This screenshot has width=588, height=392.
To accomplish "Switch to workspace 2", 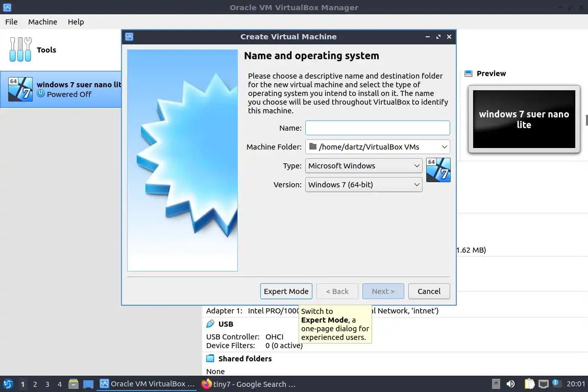I will pyautogui.click(x=35, y=384).
